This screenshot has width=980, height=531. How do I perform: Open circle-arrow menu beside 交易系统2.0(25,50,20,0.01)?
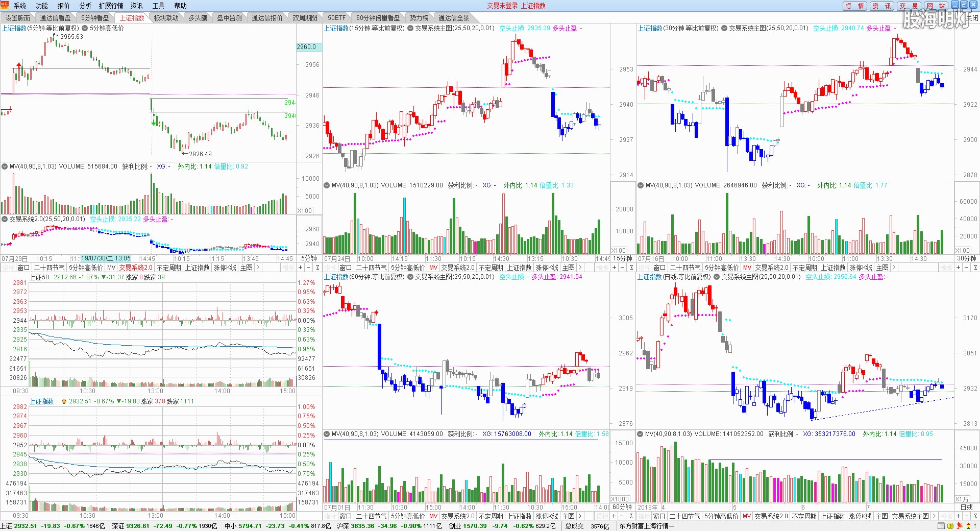click(x=5, y=219)
